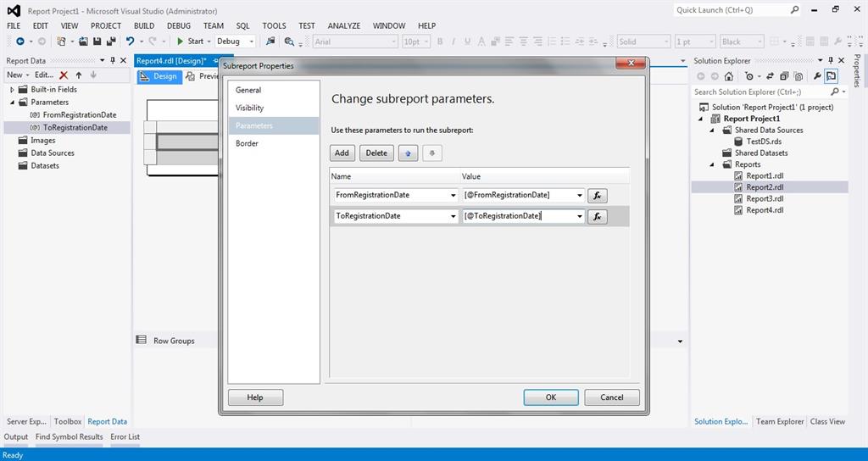Click the Save toolbar icon
The width and height of the screenshot is (868, 461).
coord(97,42)
